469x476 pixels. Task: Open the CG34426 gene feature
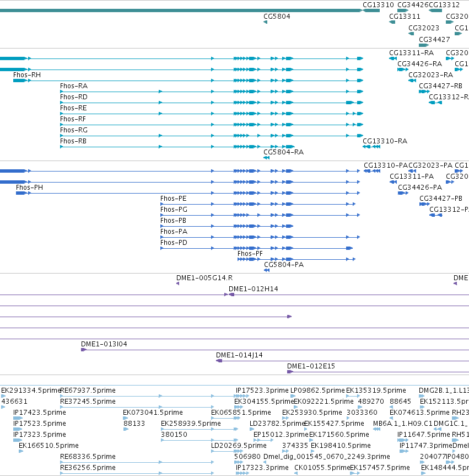[x=403, y=10]
